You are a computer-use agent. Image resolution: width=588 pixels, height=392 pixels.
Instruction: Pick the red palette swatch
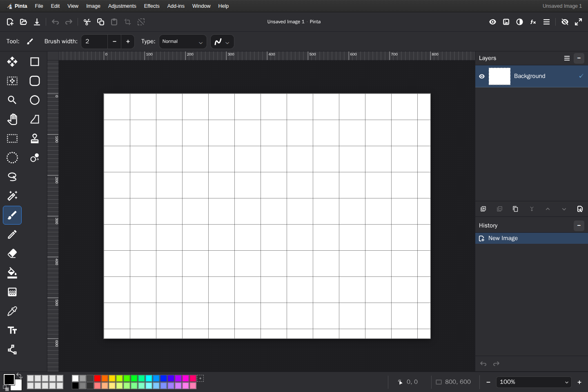click(x=98, y=379)
